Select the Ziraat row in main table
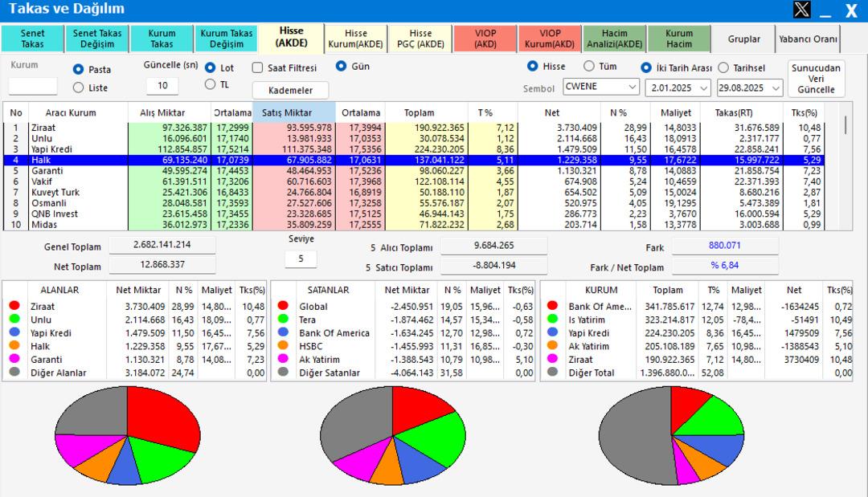Screen dimensions: 868x497 point(414,128)
